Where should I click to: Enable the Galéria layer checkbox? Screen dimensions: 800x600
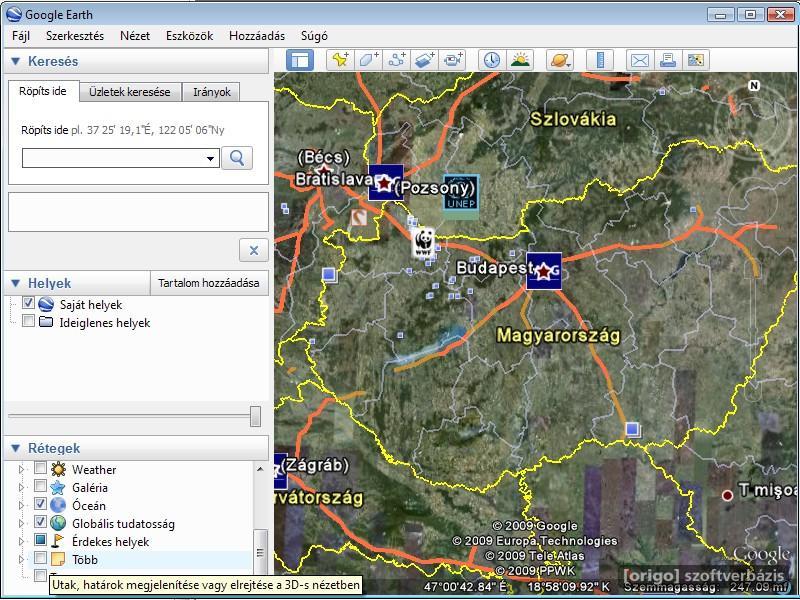41,486
